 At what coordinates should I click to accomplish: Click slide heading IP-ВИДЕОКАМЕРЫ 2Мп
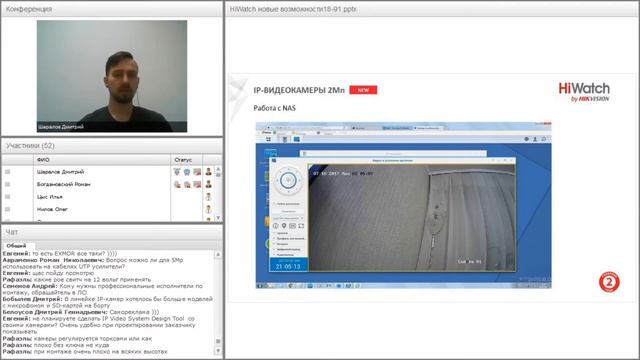(x=299, y=90)
